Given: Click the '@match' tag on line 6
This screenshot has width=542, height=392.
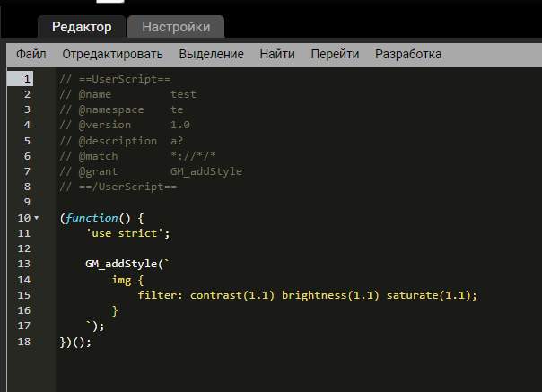Looking at the screenshot, I should (x=98, y=156).
